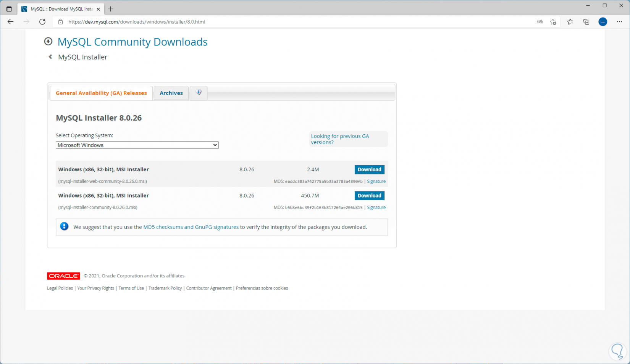Click the translate page icon

pos(540,22)
